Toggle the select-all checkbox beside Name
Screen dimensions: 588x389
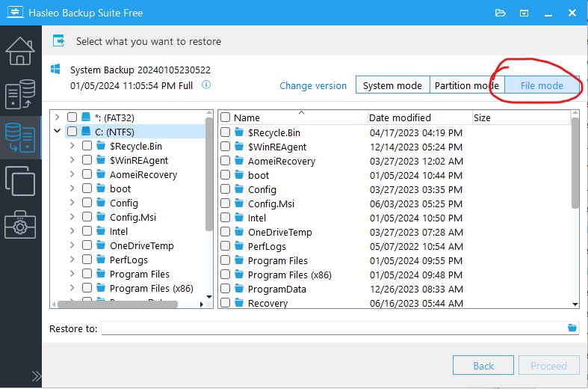225,117
